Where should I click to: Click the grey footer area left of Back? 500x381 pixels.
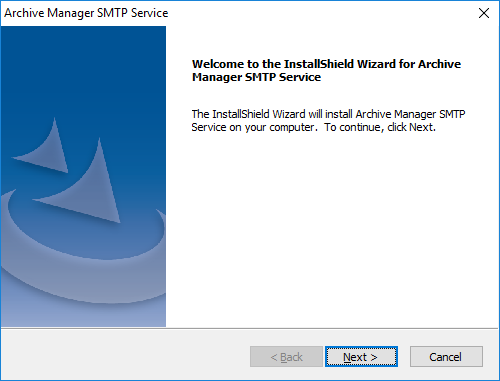[x=125, y=356]
